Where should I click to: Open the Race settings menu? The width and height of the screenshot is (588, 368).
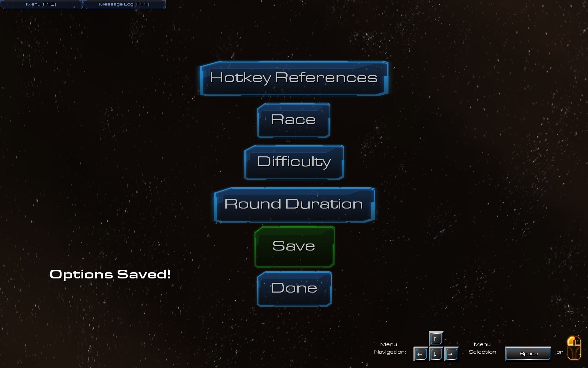coord(294,119)
